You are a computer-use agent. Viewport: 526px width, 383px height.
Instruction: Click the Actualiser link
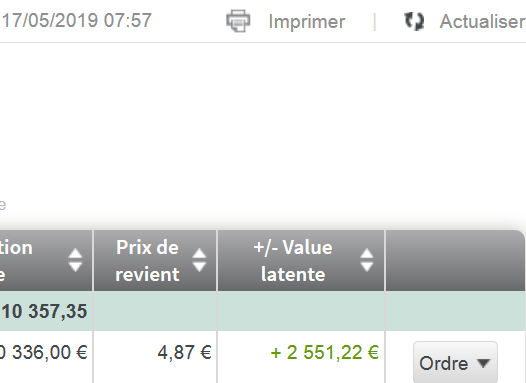click(x=482, y=21)
